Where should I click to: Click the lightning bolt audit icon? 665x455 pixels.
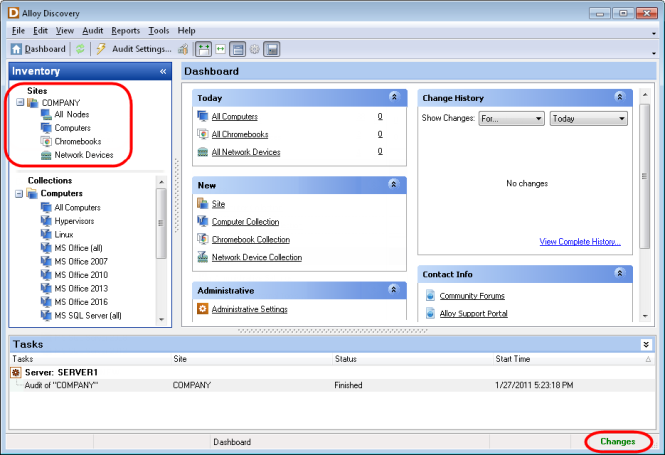[x=101, y=49]
